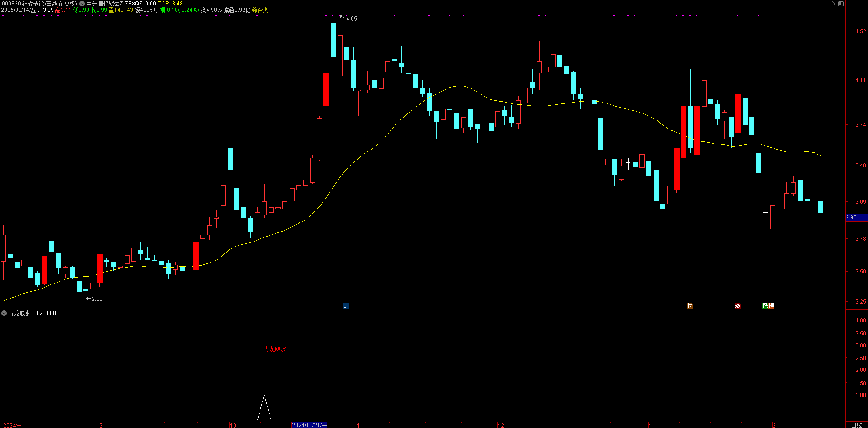Click the TOP: 3.48 indicator value

(171, 4)
